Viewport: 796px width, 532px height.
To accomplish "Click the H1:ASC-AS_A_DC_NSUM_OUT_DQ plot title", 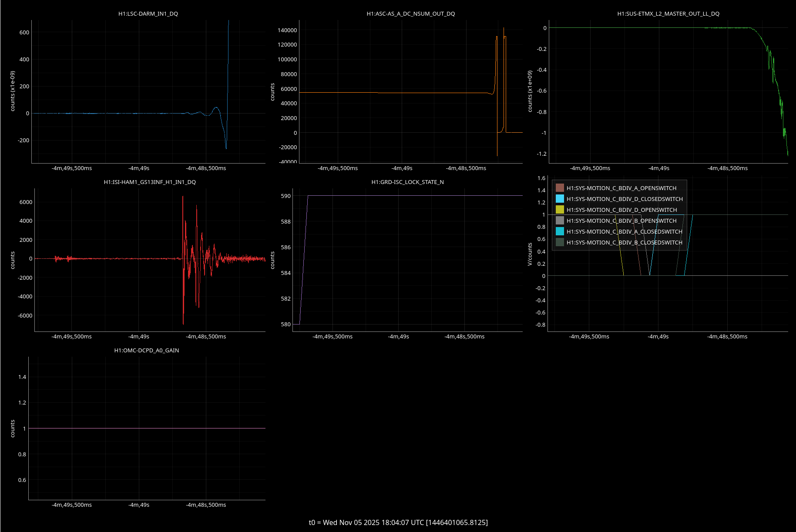I will [410, 13].
